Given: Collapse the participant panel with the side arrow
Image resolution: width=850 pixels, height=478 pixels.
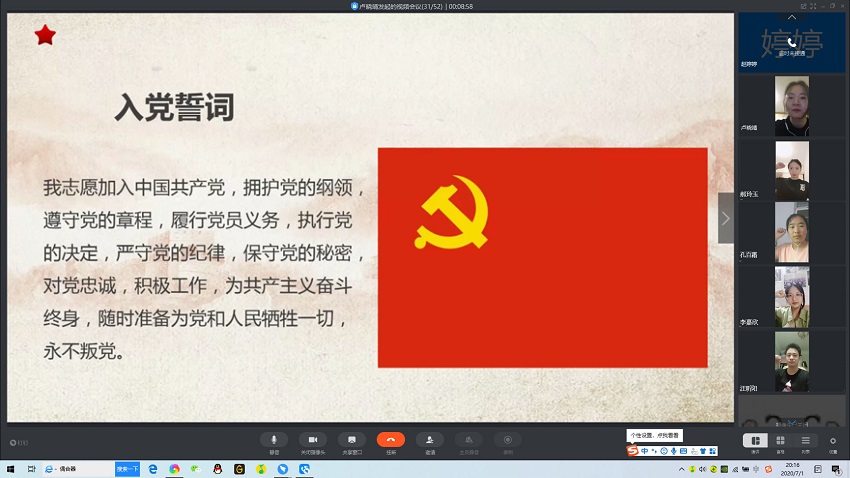Looking at the screenshot, I should click(x=726, y=218).
